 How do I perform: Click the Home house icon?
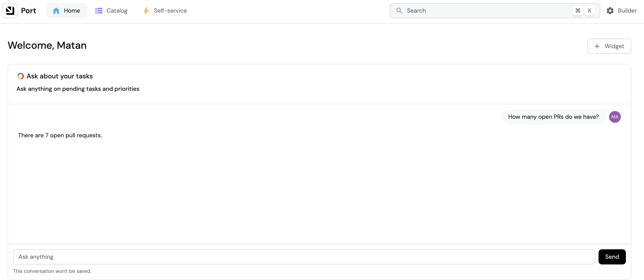pos(56,11)
